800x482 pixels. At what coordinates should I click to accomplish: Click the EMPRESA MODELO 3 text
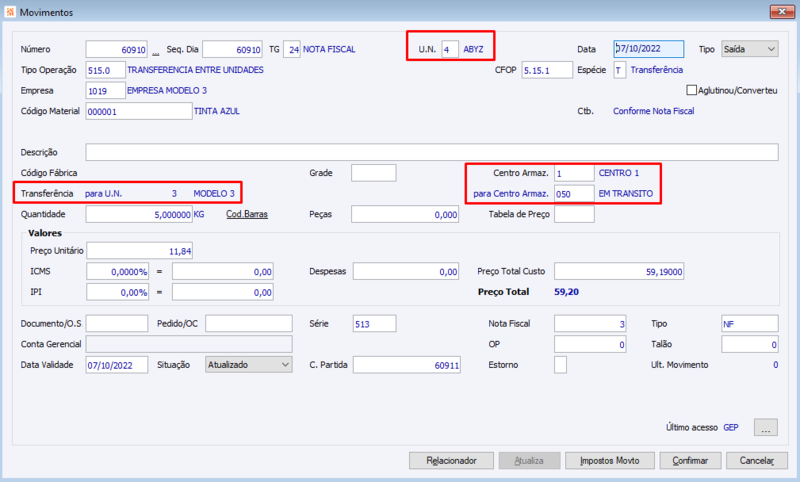tap(167, 90)
